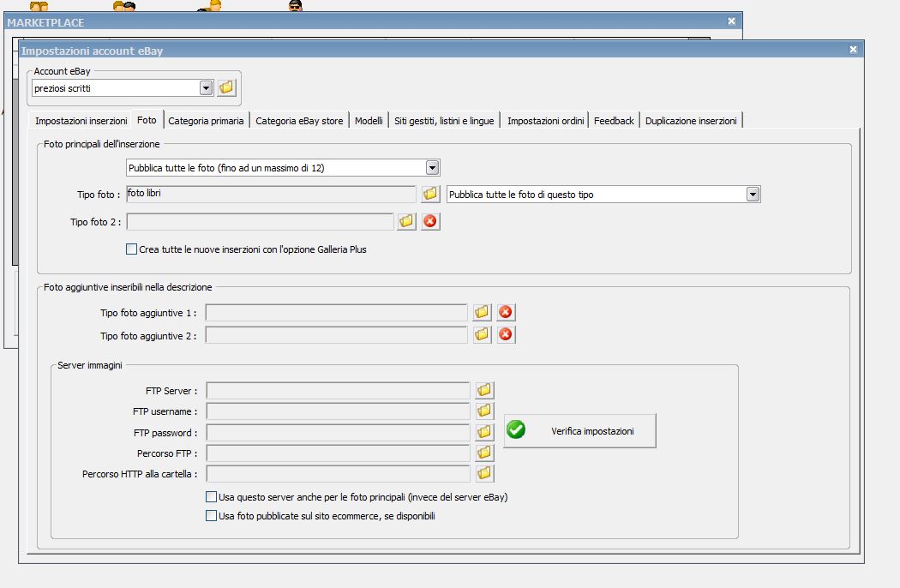The height and width of the screenshot is (588, 900).
Task: Click Tipo foto aggiuntive 2 field
Action: pos(337,335)
